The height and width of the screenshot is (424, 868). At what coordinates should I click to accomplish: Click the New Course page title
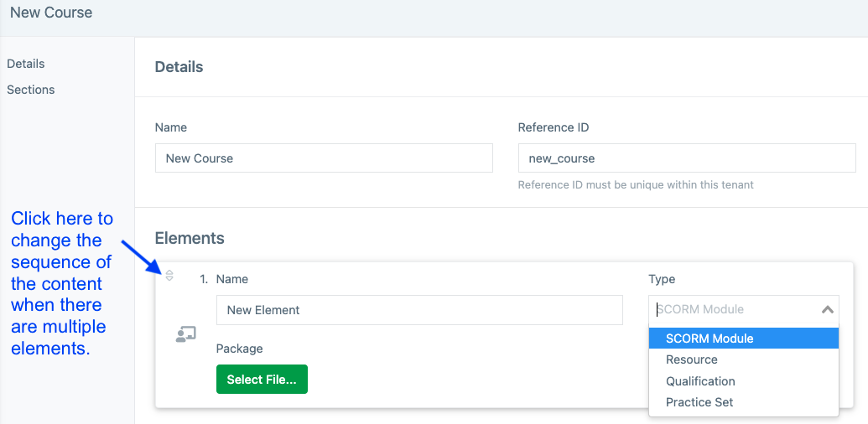[51, 13]
